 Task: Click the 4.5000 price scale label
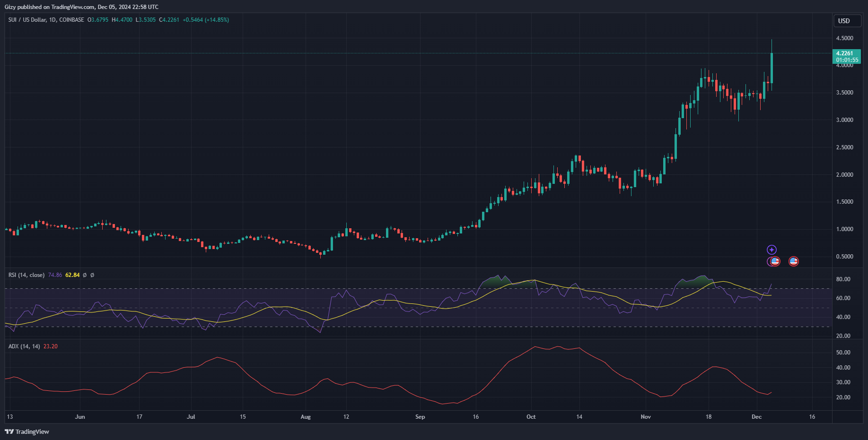pyautogui.click(x=844, y=38)
